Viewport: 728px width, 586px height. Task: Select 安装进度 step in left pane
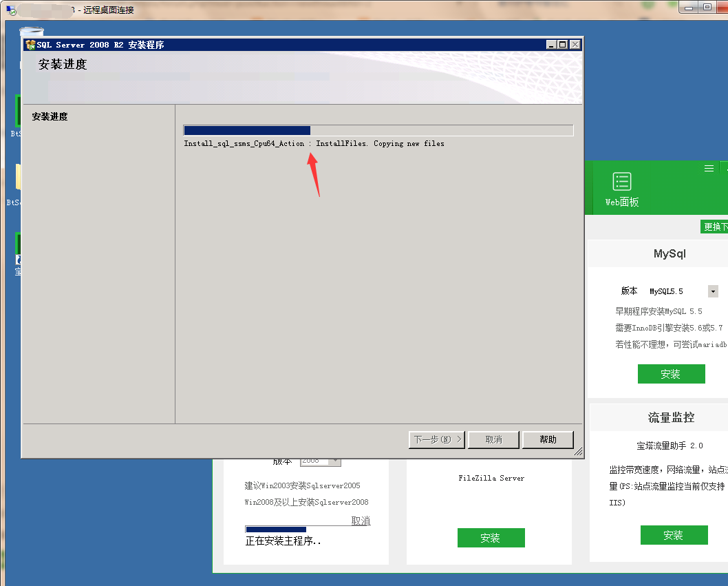coord(50,116)
